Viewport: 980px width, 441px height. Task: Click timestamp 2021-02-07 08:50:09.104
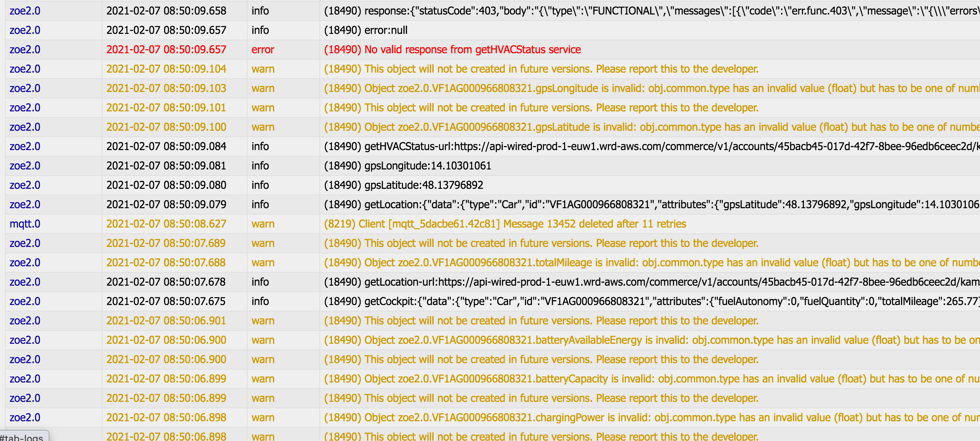(166, 69)
